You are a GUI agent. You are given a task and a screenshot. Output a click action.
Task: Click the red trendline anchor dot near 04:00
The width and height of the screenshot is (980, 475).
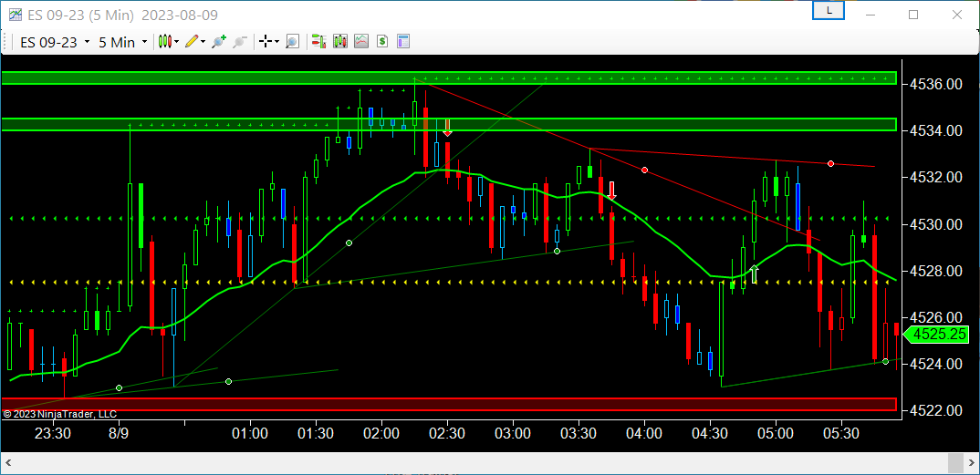click(644, 170)
